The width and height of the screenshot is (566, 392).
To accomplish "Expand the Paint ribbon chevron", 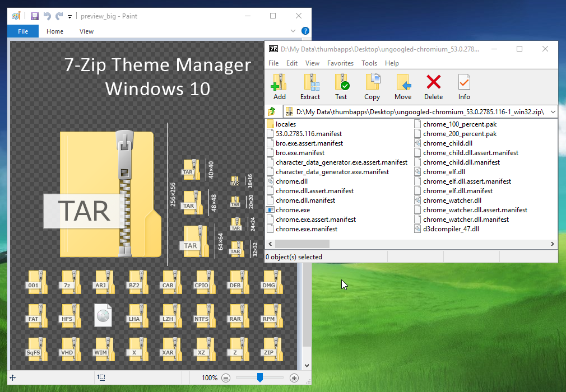I will tap(294, 31).
